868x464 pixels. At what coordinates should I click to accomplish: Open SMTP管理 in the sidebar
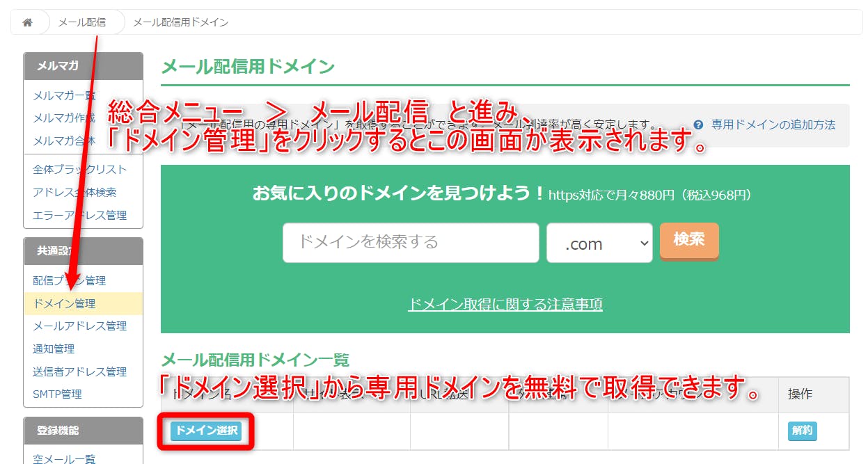[57, 394]
